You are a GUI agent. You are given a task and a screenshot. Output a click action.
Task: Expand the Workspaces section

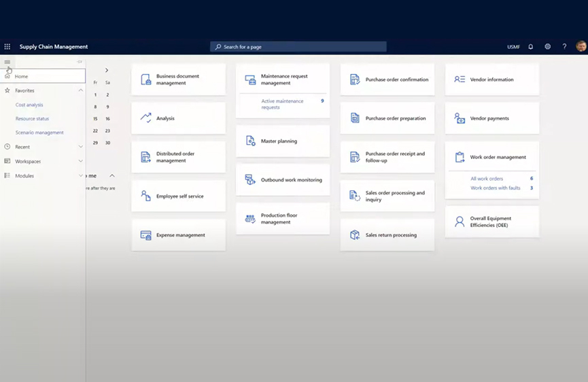pyautogui.click(x=81, y=161)
